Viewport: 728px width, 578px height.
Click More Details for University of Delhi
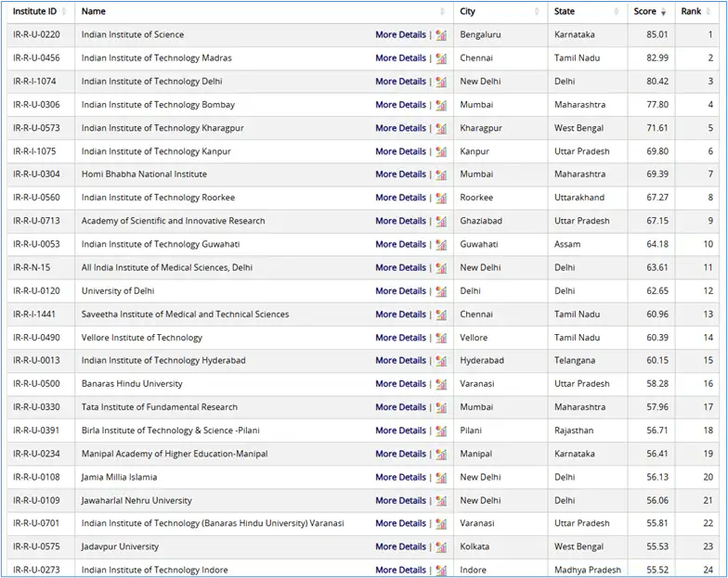pyautogui.click(x=401, y=291)
